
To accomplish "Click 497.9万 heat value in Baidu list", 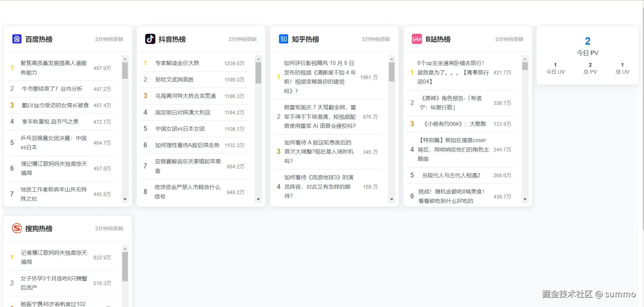I will (102, 68).
